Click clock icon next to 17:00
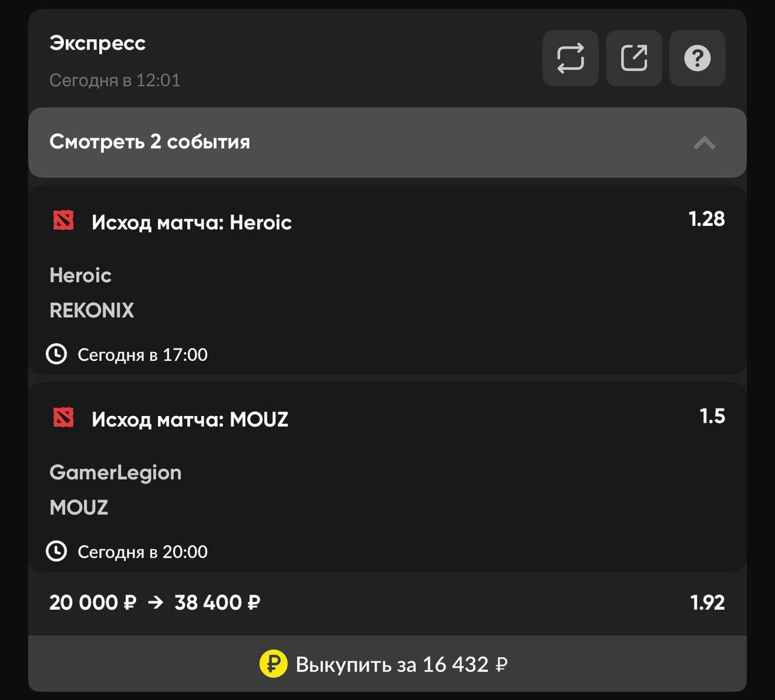775x700 pixels. pyautogui.click(x=57, y=354)
